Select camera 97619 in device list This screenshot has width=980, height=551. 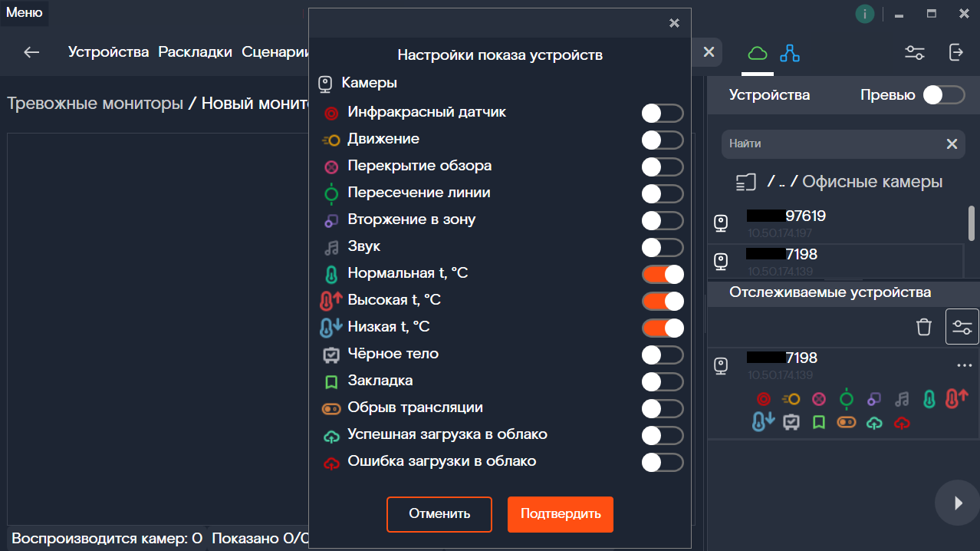pos(834,223)
